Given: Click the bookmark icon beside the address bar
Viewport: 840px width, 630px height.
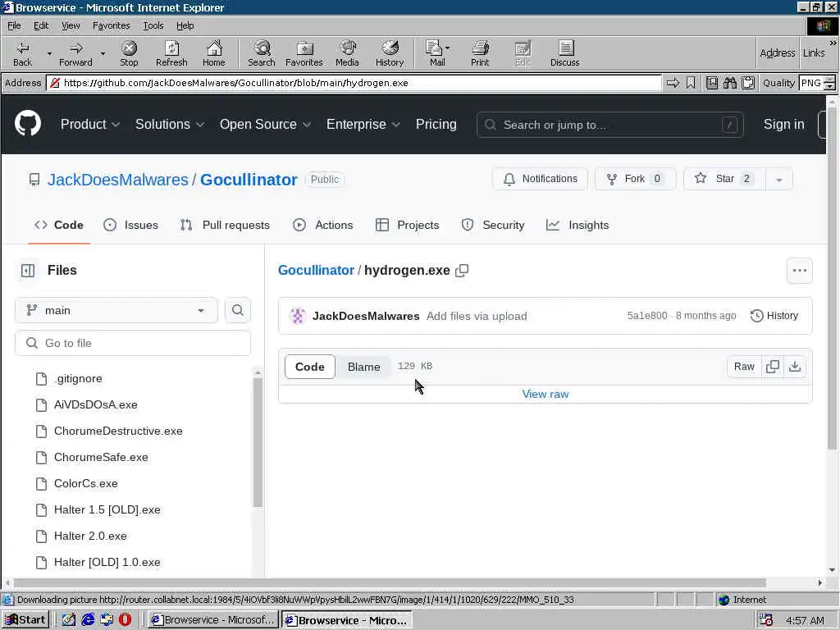Looking at the screenshot, I should click(691, 83).
